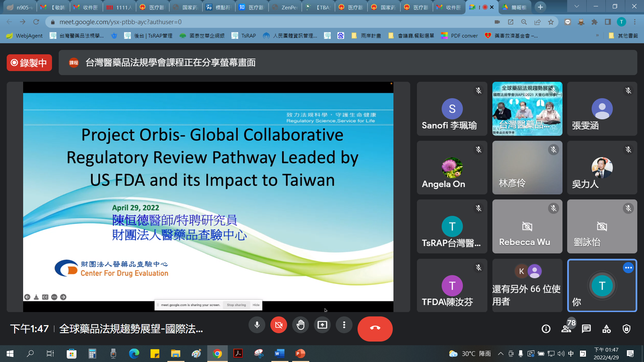Image resolution: width=644 pixels, height=362 pixels.
Task: Switch to the 1111人 browser tab
Action: point(119,7)
